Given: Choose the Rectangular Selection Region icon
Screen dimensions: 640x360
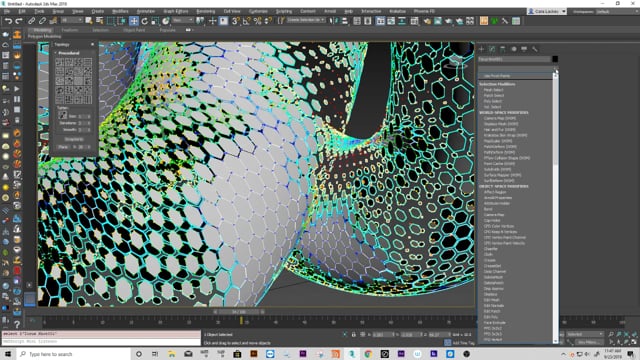Looking at the screenshot, I should point(111,21).
